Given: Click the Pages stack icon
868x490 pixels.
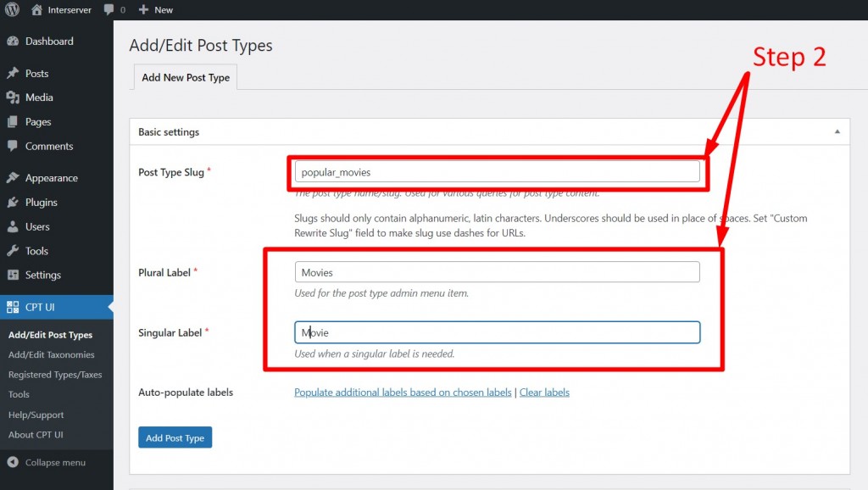Looking at the screenshot, I should coord(13,122).
